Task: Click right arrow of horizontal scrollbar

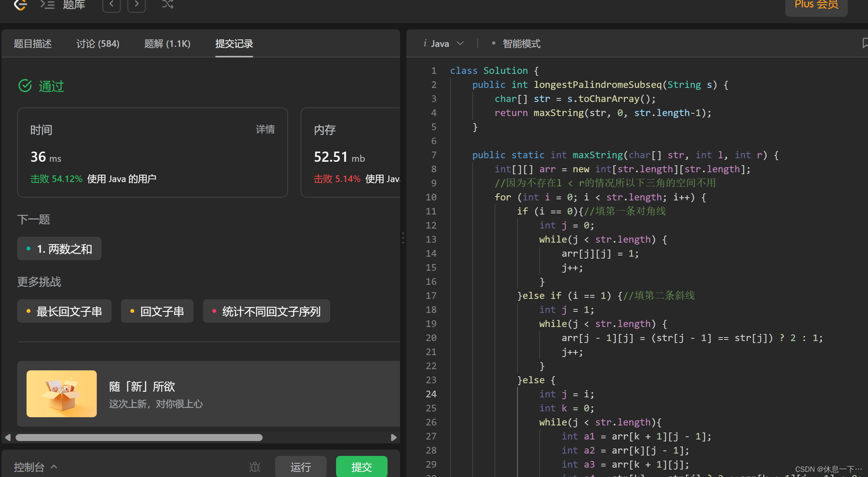Action: coord(394,438)
